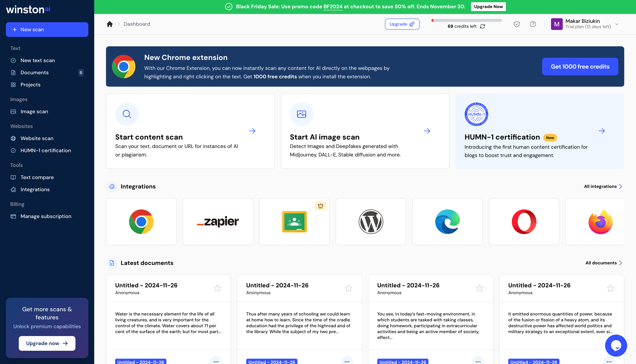Viewport: 636px width, 364px height.
Task: Open the shield verification icon in header
Action: click(516, 24)
